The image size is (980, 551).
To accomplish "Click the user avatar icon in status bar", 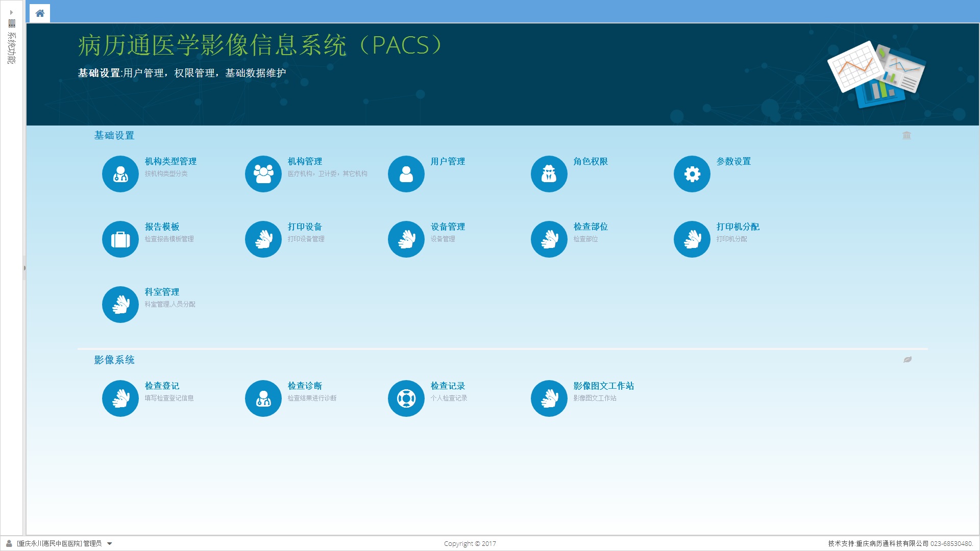I will [x=9, y=543].
